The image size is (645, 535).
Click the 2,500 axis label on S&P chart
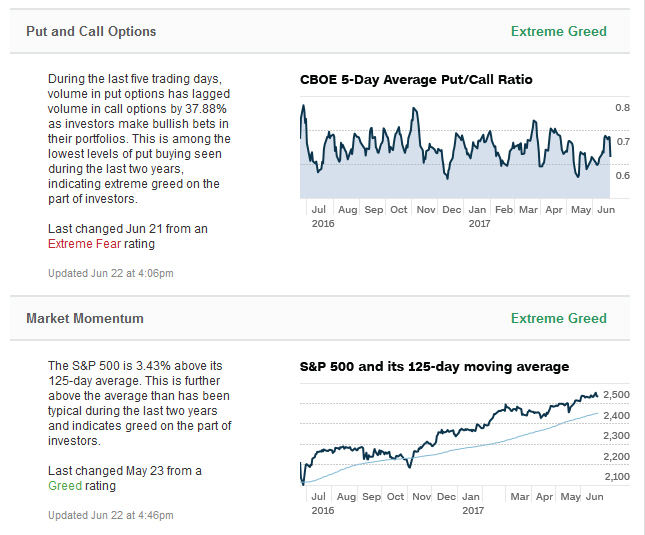[x=616, y=395]
